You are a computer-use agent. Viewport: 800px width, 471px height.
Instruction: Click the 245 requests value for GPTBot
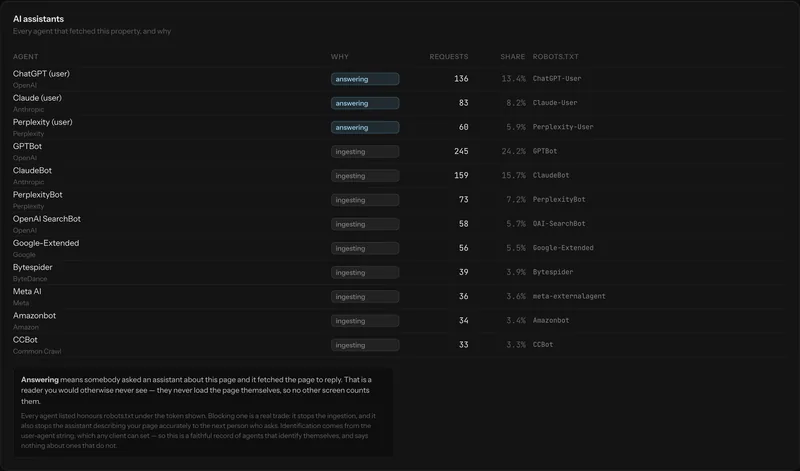pyautogui.click(x=461, y=151)
